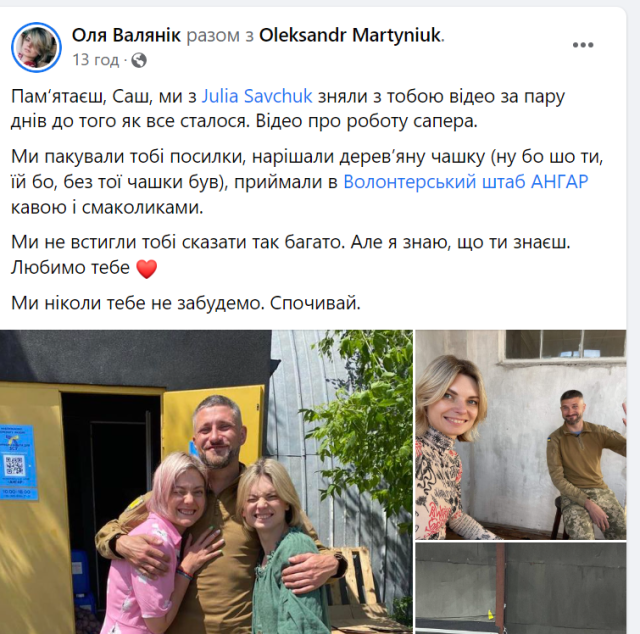640x634 pixels.
Task: Open Оля Валянік's profile picture
Action: [x=36, y=47]
